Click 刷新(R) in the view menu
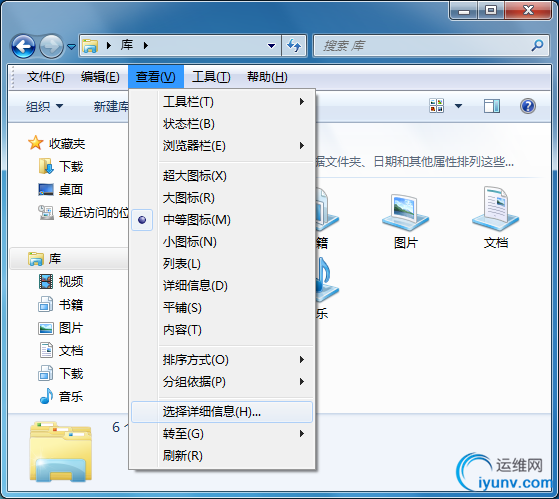The height and width of the screenshot is (499, 559). click(222, 456)
